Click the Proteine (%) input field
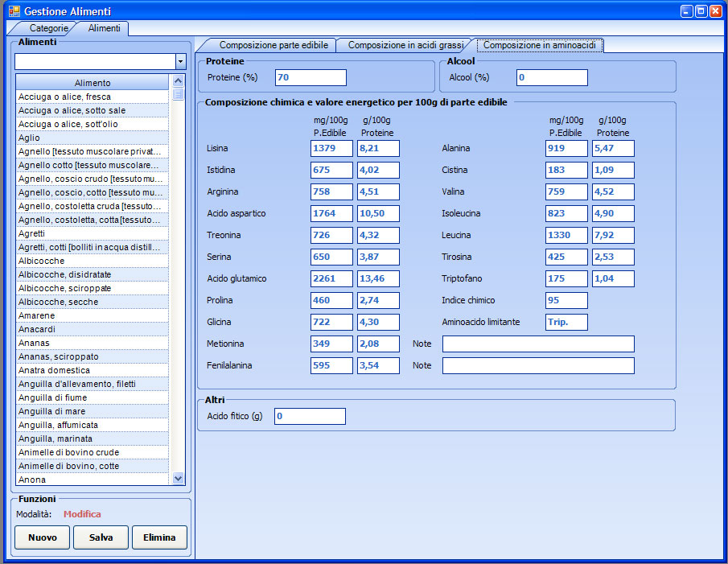Viewport: 728px width, 564px height. pos(311,77)
